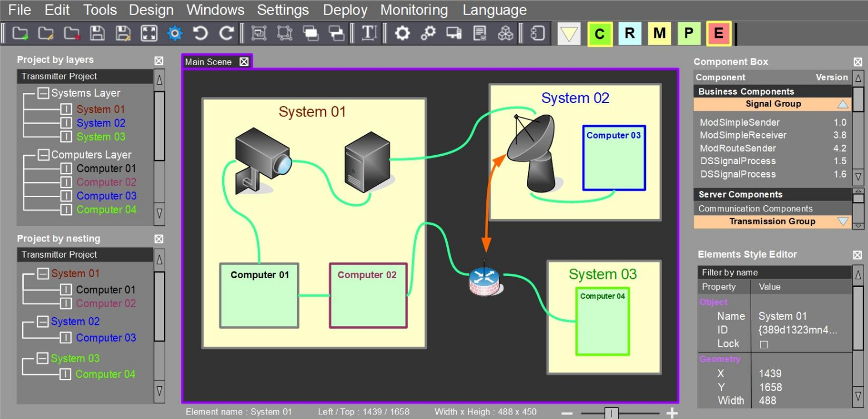Select ModRouteSender in Component Box
The height and width of the screenshot is (419, 868).
point(737,148)
